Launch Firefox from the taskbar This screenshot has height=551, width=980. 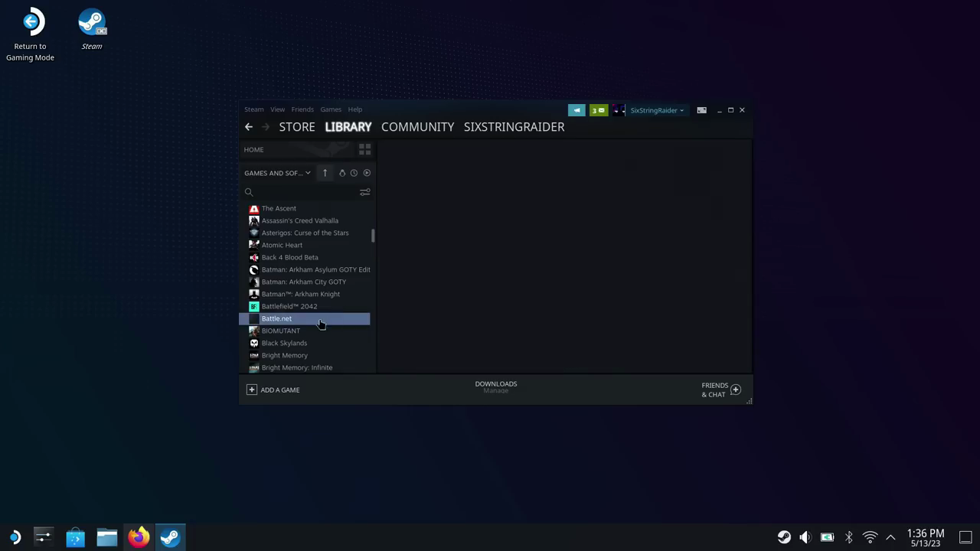point(139,537)
